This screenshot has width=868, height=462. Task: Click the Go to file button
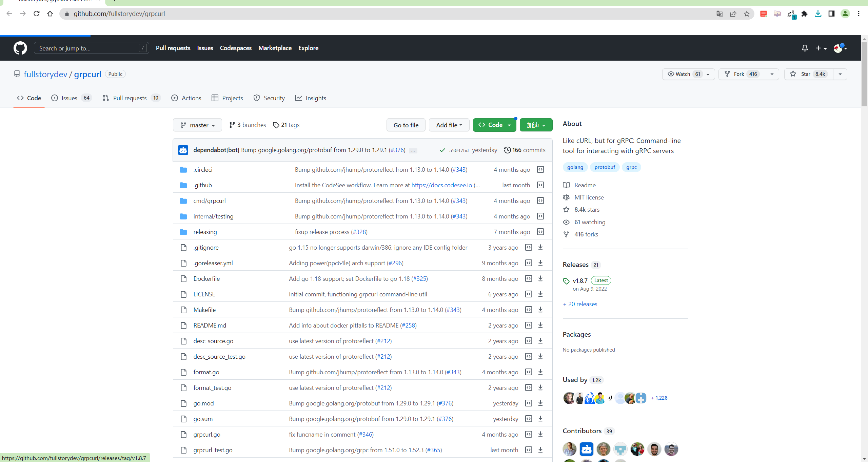(x=406, y=125)
